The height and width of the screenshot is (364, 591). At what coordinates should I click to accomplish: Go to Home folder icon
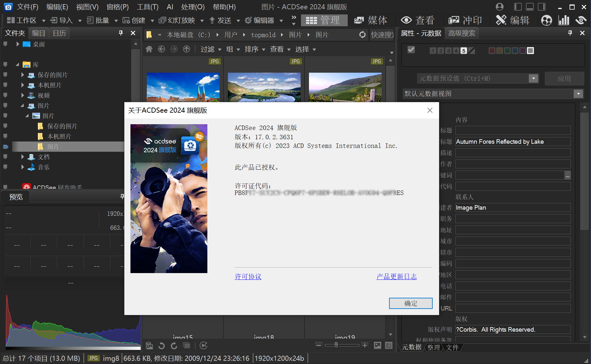tap(149, 49)
